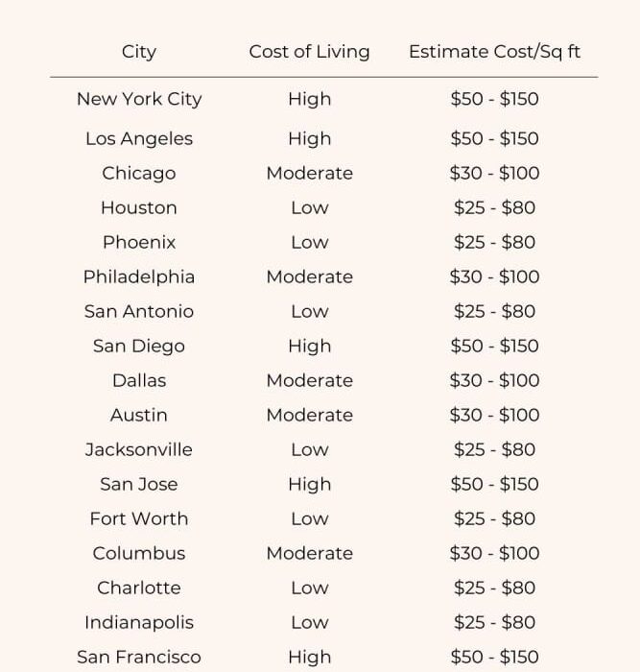The image size is (640, 672).
Task: Click the San Francisco city name
Action: 139,658
